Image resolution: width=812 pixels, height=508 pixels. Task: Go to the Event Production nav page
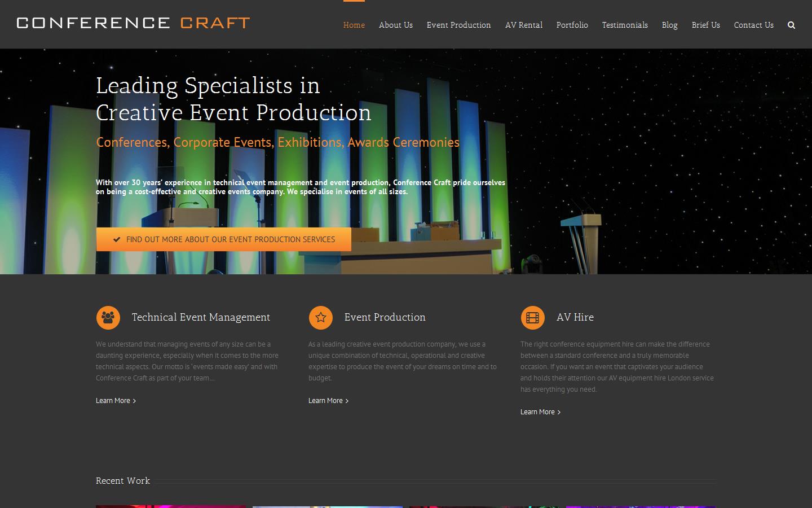coord(458,25)
